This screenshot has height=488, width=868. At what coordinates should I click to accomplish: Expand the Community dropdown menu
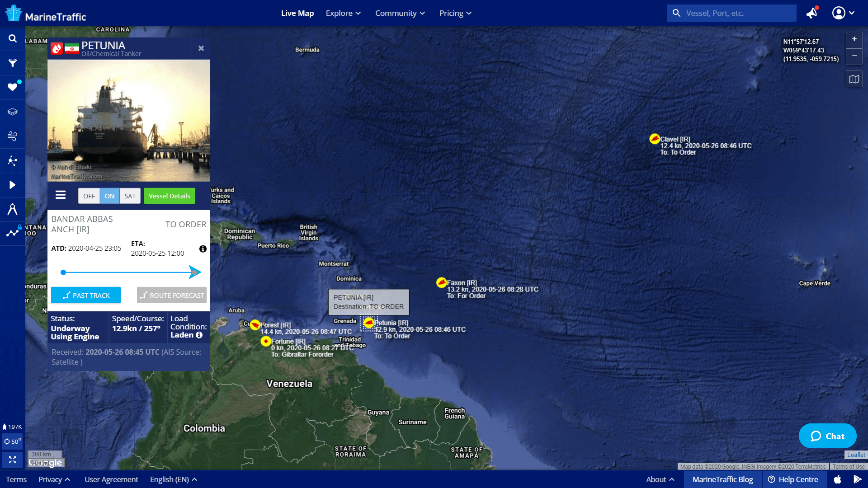point(400,13)
